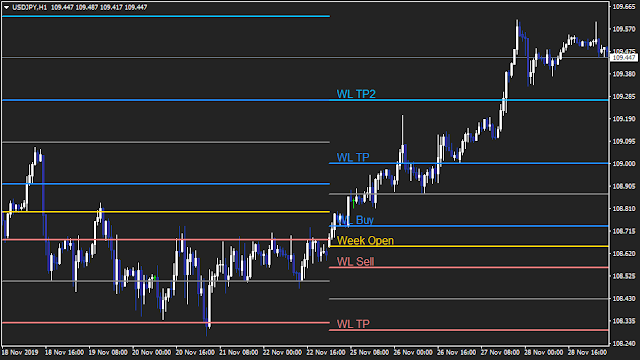Click the 19 Nov 08:00 time label
640x360 pixels.
click(108, 352)
